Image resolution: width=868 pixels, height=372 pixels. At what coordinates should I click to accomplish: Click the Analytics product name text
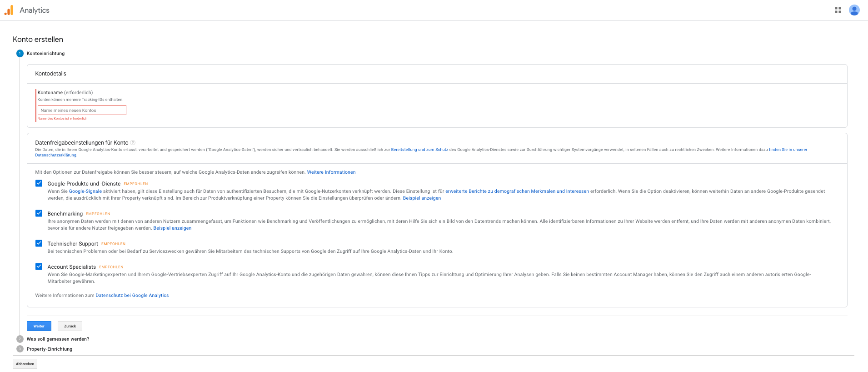(35, 10)
